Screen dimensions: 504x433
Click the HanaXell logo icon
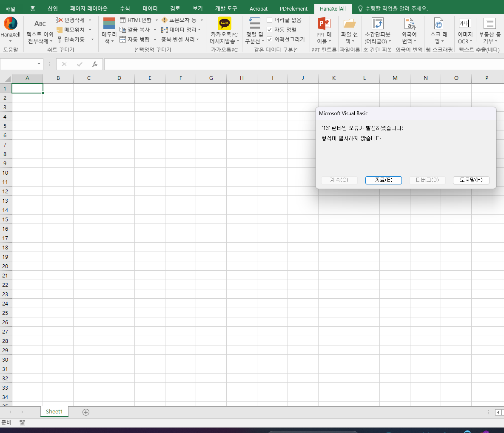(10, 24)
